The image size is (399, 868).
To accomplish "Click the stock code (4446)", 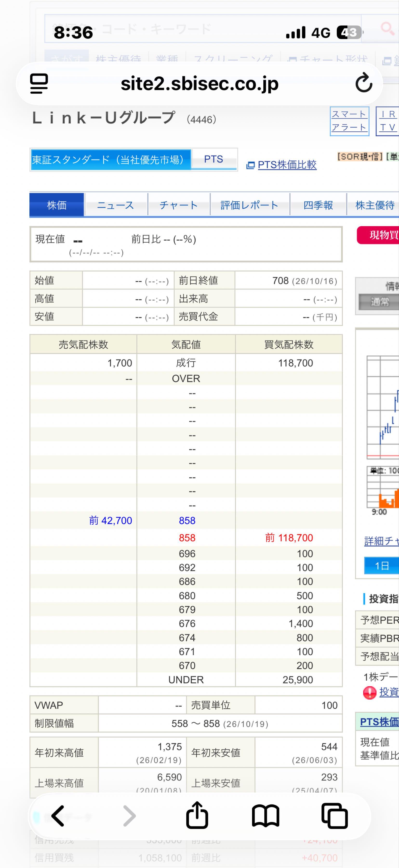I will pos(201,120).
